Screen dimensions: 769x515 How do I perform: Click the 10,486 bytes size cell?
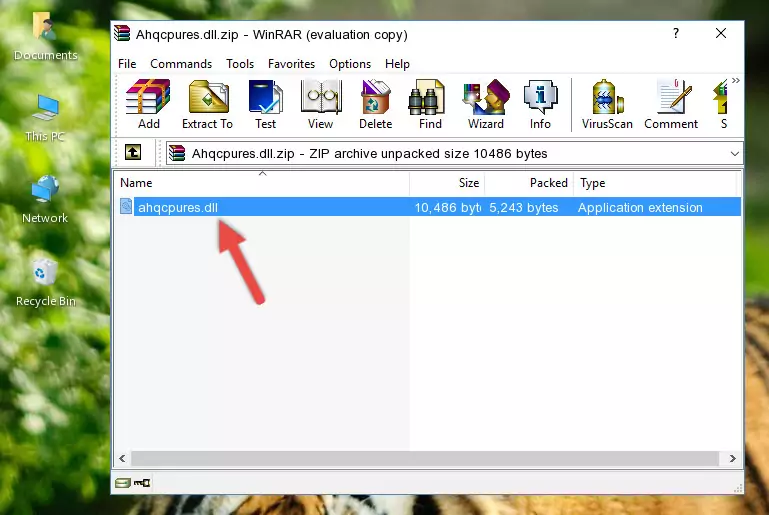[448, 207]
